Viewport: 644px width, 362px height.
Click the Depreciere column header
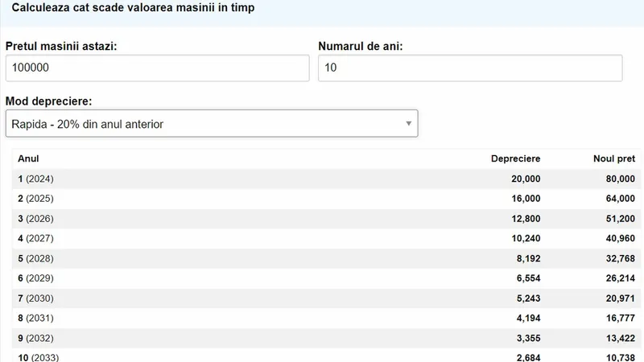[x=515, y=158]
